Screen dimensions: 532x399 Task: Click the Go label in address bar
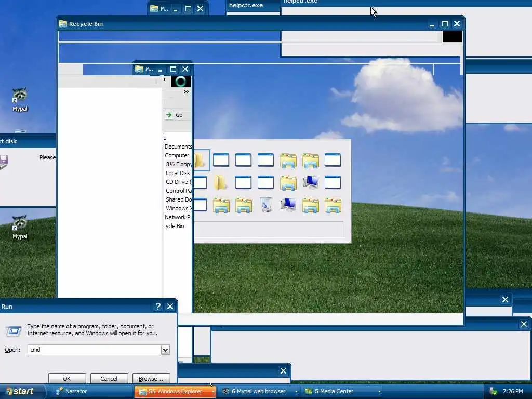click(x=179, y=115)
